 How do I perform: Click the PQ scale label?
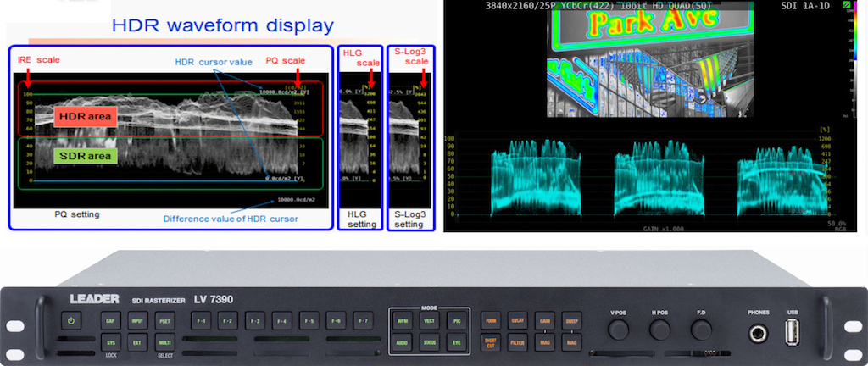click(x=286, y=60)
